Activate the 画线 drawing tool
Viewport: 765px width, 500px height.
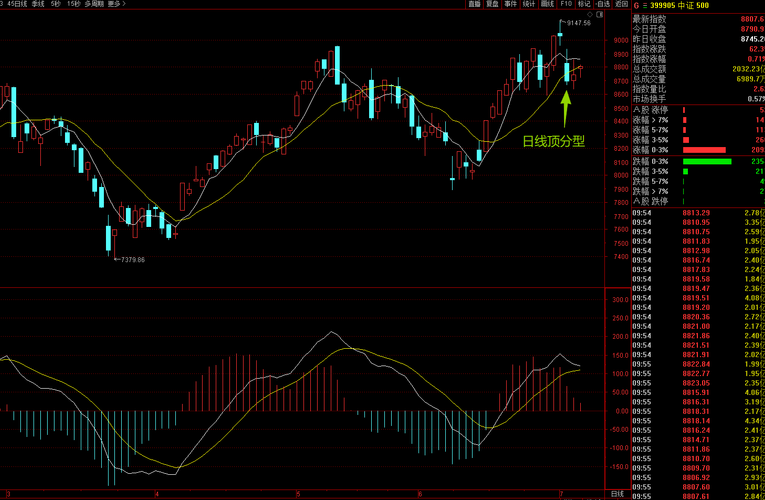(547, 4)
